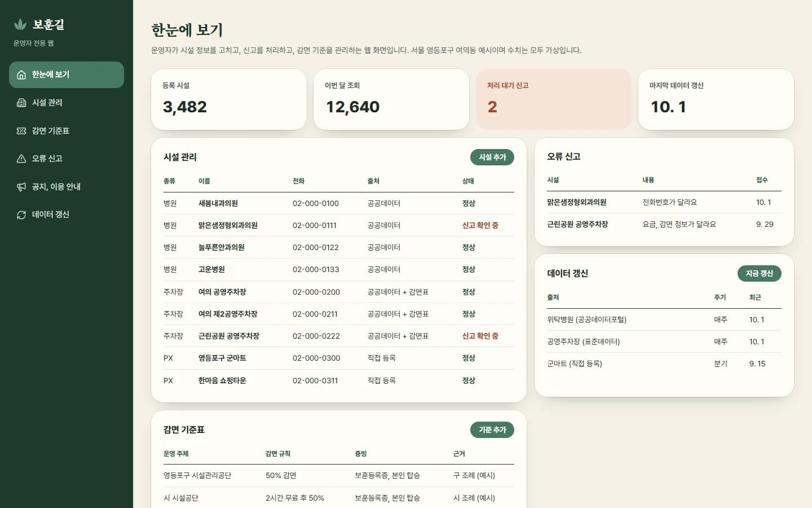Click 위탁병원 (공공데이터포털) source row
The height and width of the screenshot is (508, 812).
664,319
